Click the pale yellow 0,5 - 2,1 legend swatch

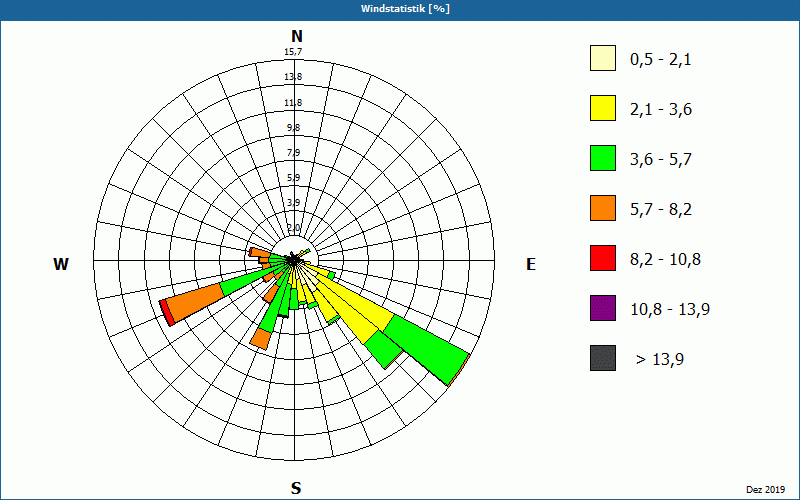point(603,58)
